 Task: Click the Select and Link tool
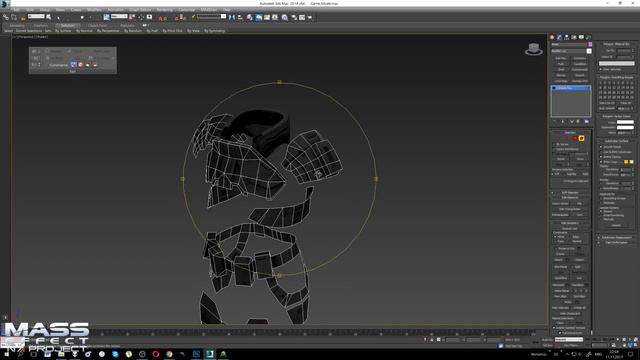(x=5, y=17)
